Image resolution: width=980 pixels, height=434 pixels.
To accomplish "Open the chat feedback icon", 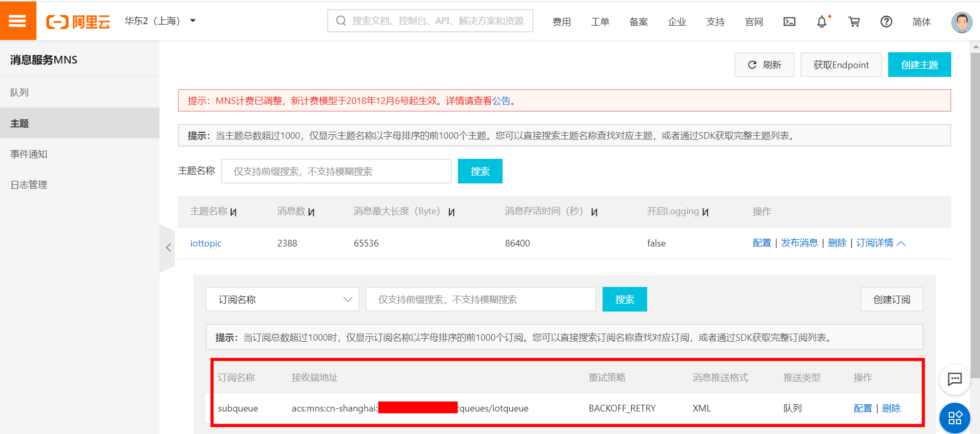I will pos(954,379).
